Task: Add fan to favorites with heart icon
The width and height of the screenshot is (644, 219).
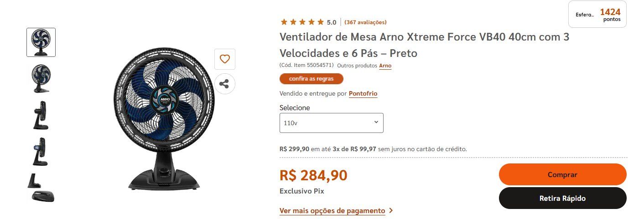Action: 224,59
